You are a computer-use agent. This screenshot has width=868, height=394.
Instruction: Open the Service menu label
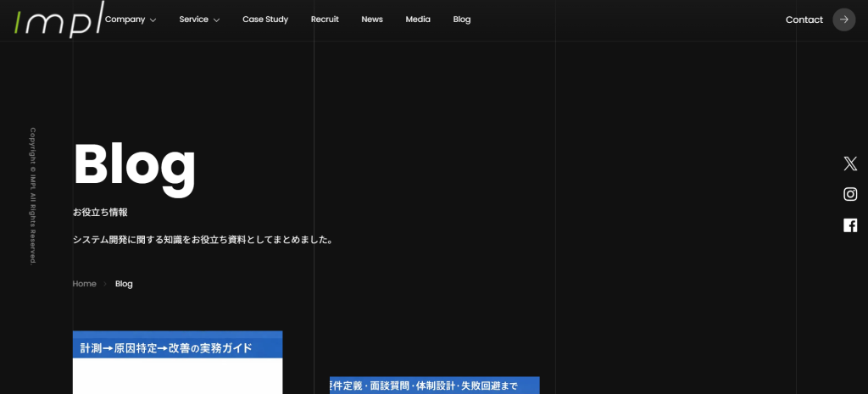point(193,19)
